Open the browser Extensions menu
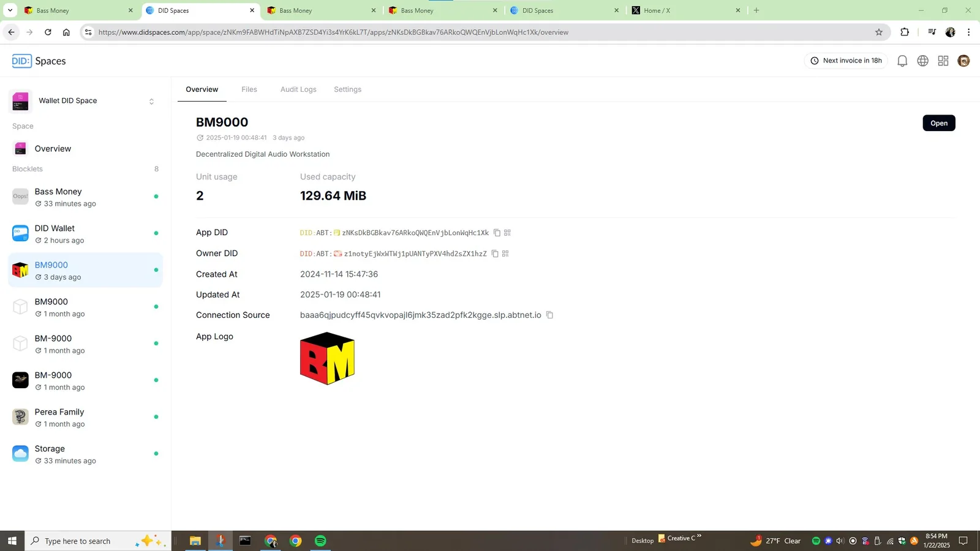980x551 pixels. 905,32
